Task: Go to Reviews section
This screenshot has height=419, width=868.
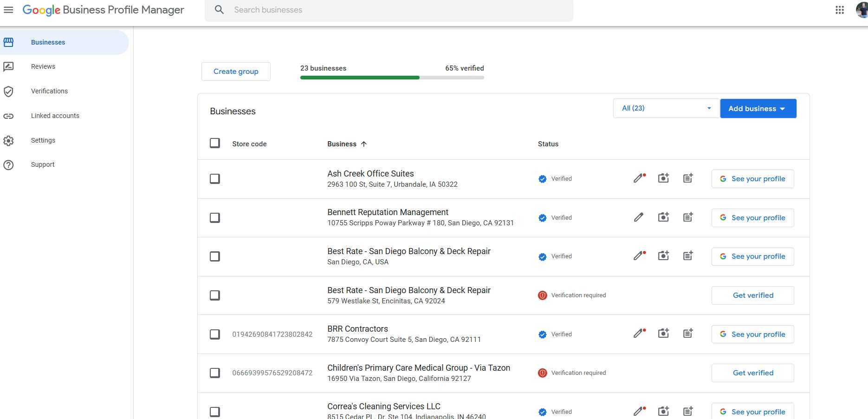Action: (x=43, y=67)
